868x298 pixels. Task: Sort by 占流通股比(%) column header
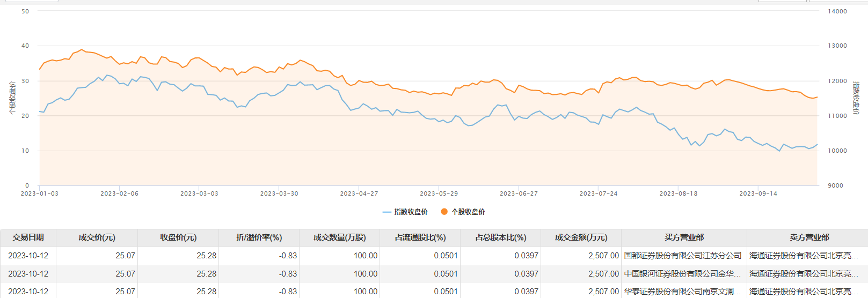(420, 237)
